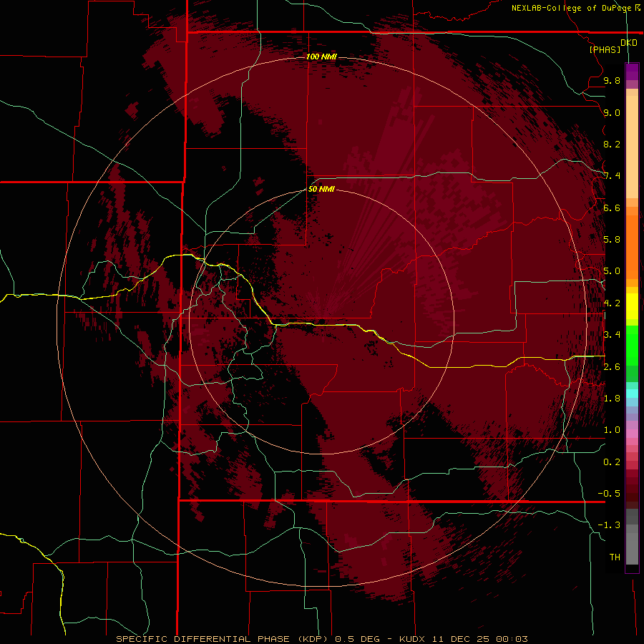Image resolution: width=644 pixels, height=644 pixels.
Task: Click the 50 NMI range ring label
Action: (321, 189)
